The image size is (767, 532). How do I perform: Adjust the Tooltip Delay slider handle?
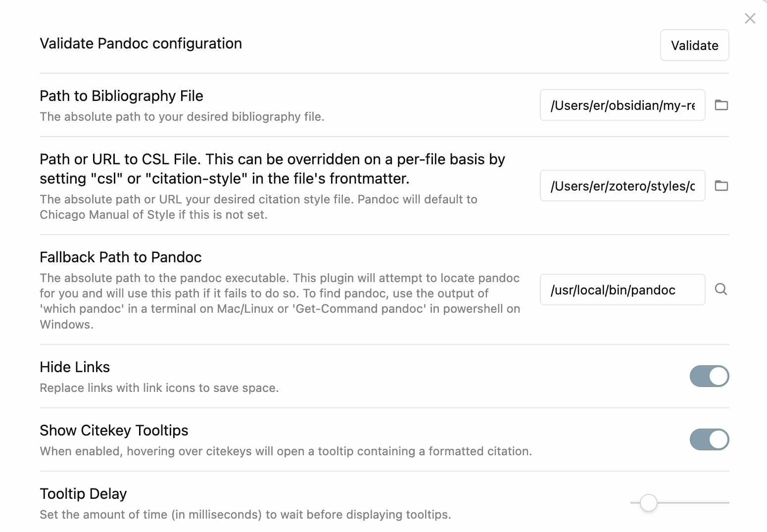tap(648, 503)
